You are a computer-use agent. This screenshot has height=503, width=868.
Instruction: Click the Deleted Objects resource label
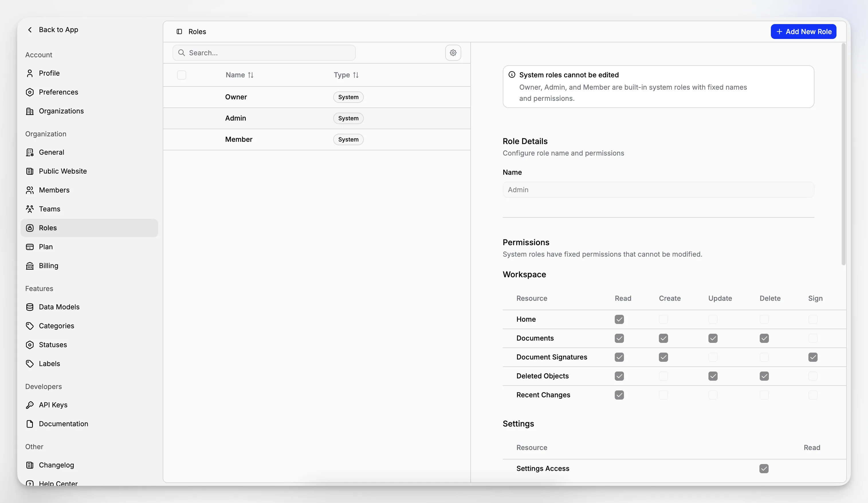543,376
